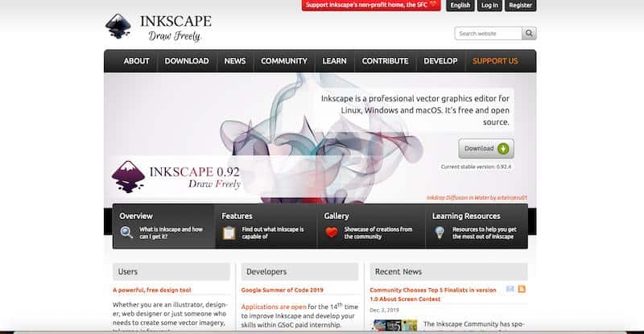
Task: Click the Gallery red heart icon
Action: pos(332,232)
